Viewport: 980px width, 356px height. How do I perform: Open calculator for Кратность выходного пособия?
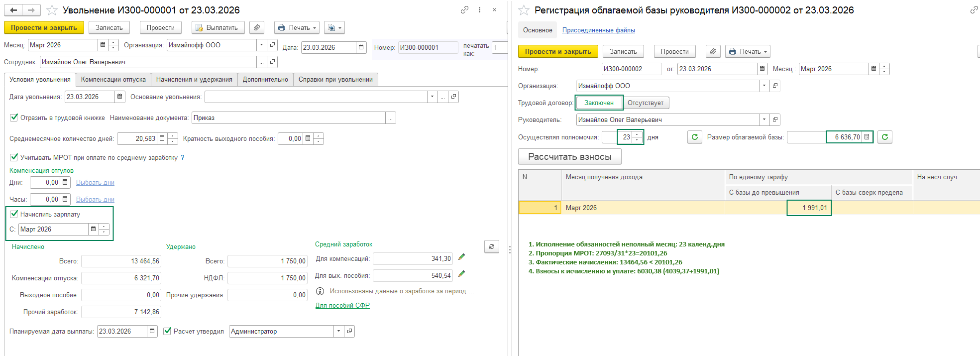(308, 138)
